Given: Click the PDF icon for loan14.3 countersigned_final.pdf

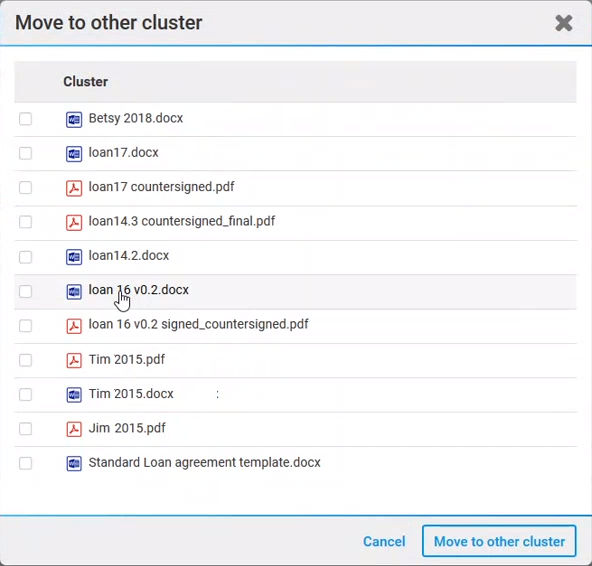Looking at the screenshot, I should [x=74, y=222].
